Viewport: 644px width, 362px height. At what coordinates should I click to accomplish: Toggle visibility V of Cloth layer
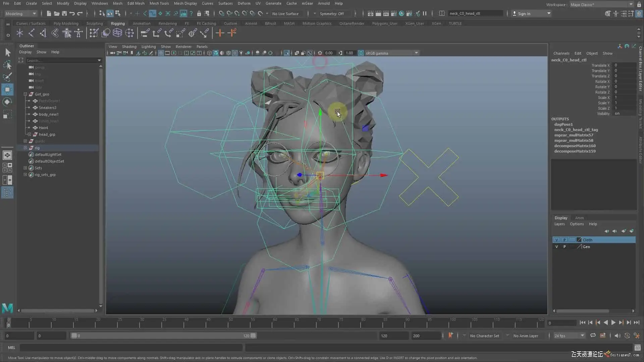[x=557, y=240]
